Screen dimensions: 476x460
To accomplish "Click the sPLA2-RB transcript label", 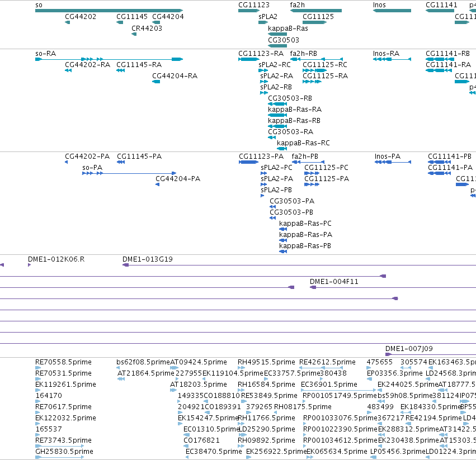I will pos(276,87).
